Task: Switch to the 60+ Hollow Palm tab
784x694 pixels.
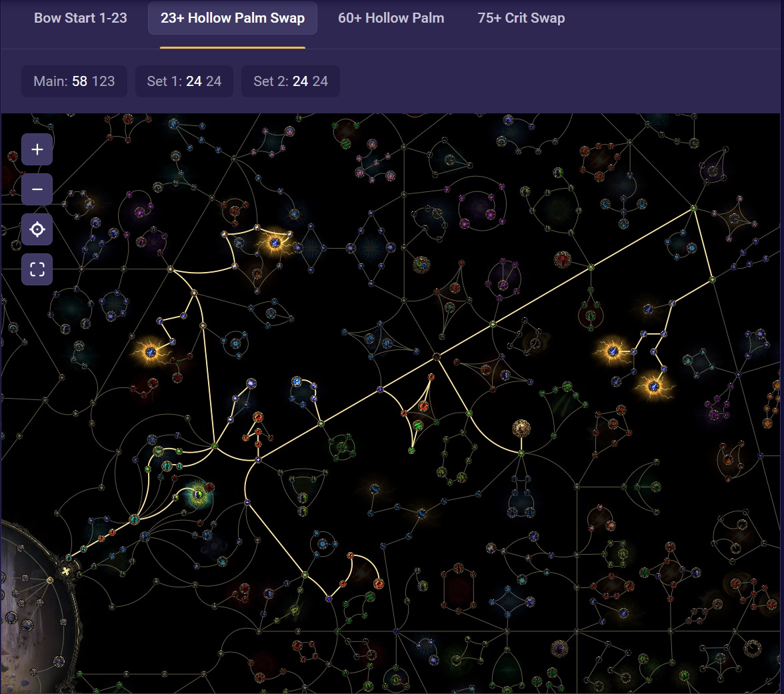Action: point(391,18)
